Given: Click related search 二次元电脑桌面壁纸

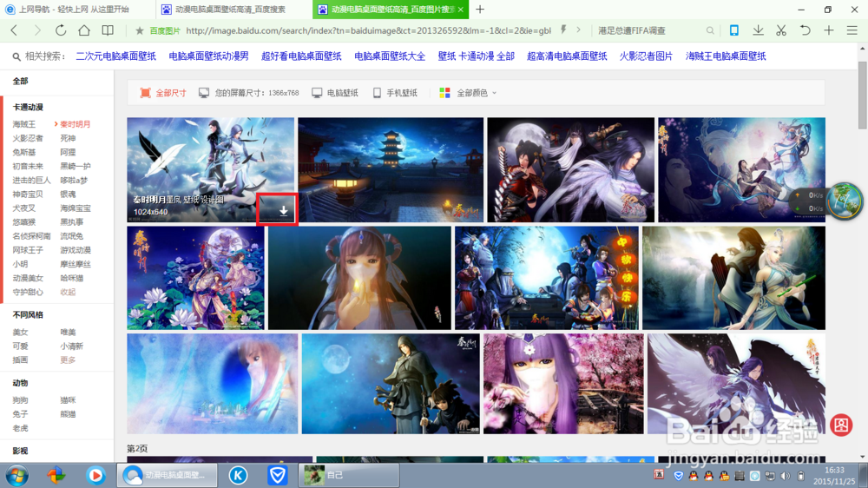Looking at the screenshot, I should pyautogui.click(x=115, y=56).
